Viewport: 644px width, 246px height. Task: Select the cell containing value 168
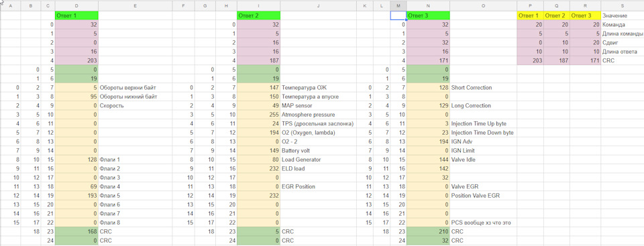(x=76, y=232)
